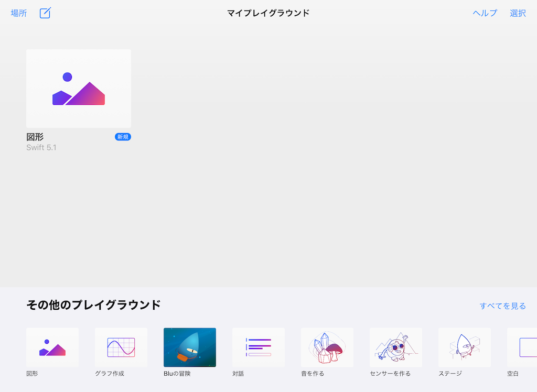Select the ステージ template icon
The width and height of the screenshot is (537, 392).
coord(465,347)
